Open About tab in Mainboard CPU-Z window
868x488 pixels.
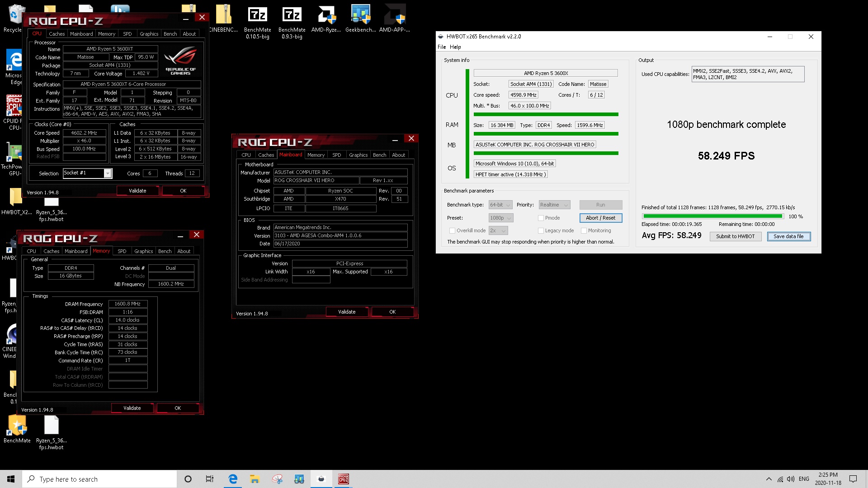[398, 155]
